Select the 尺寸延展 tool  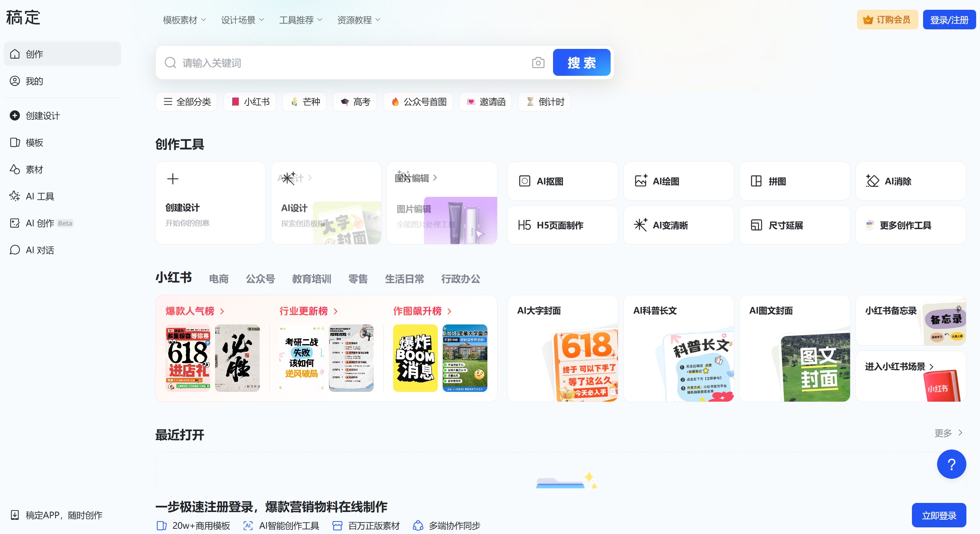(784, 225)
